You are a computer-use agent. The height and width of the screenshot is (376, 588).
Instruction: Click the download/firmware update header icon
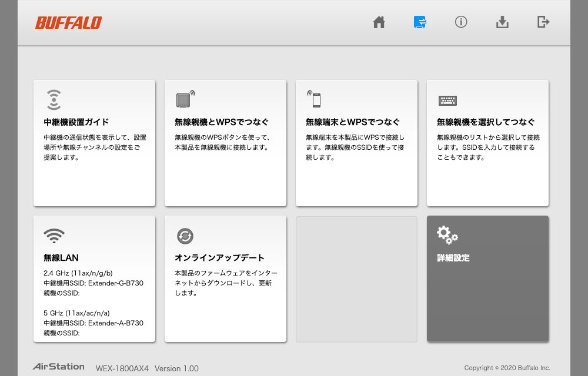pyautogui.click(x=502, y=22)
